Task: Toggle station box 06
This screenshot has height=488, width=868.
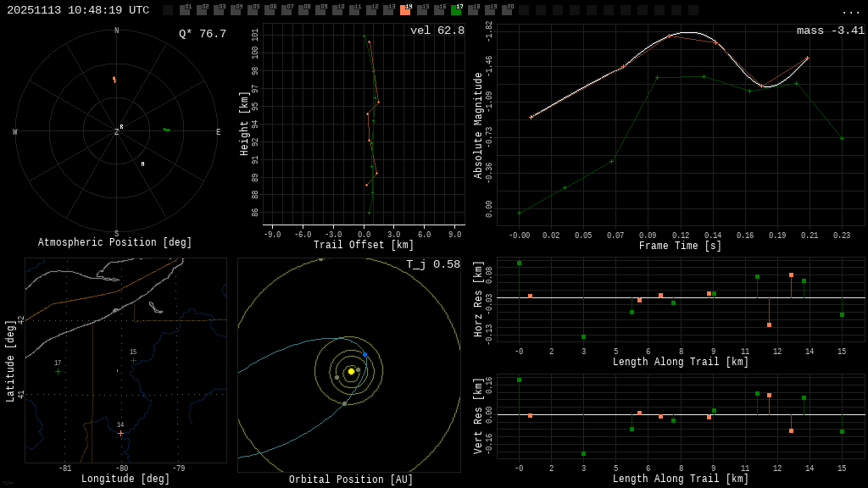Action: (x=270, y=10)
